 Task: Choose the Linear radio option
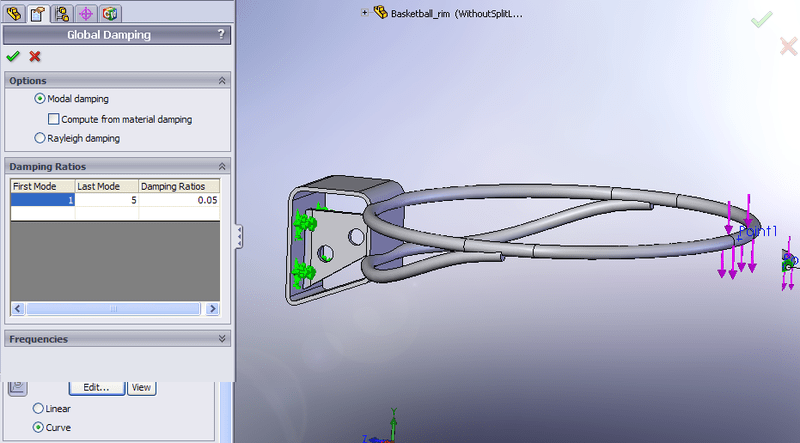click(39, 408)
